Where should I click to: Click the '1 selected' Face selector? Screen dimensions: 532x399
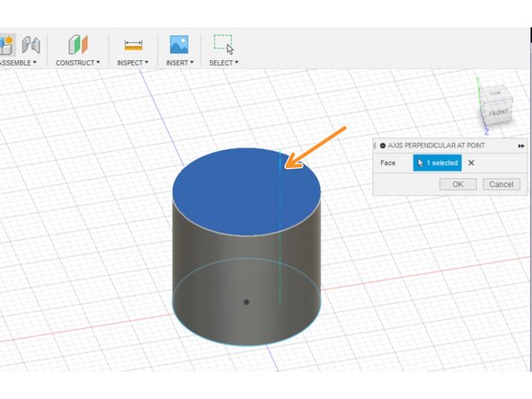pos(437,163)
